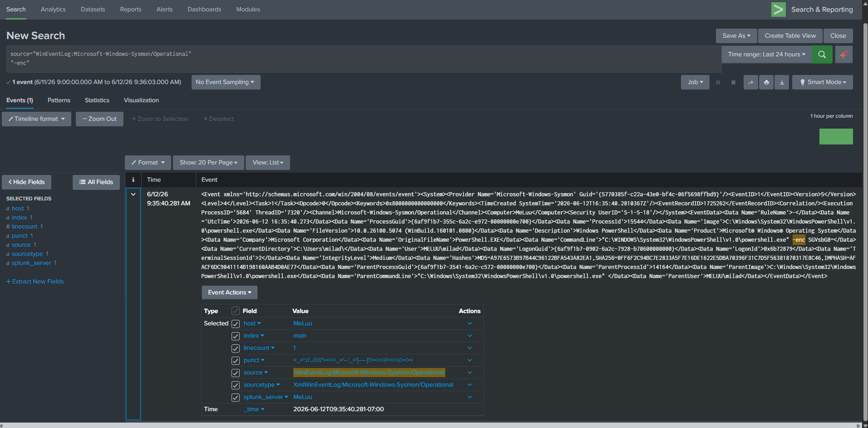Change Show 20 Per Page setting

click(208, 163)
